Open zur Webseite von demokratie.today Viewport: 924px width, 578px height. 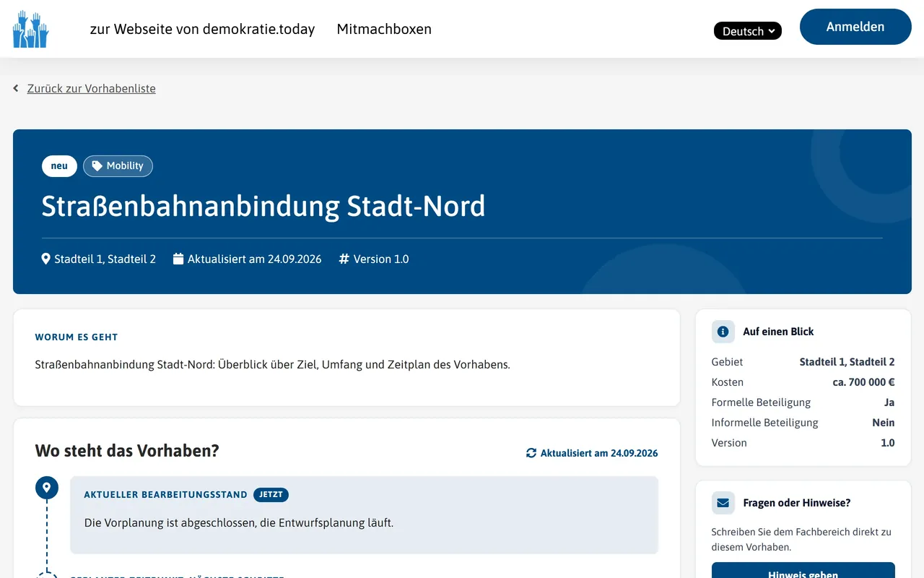(x=202, y=29)
